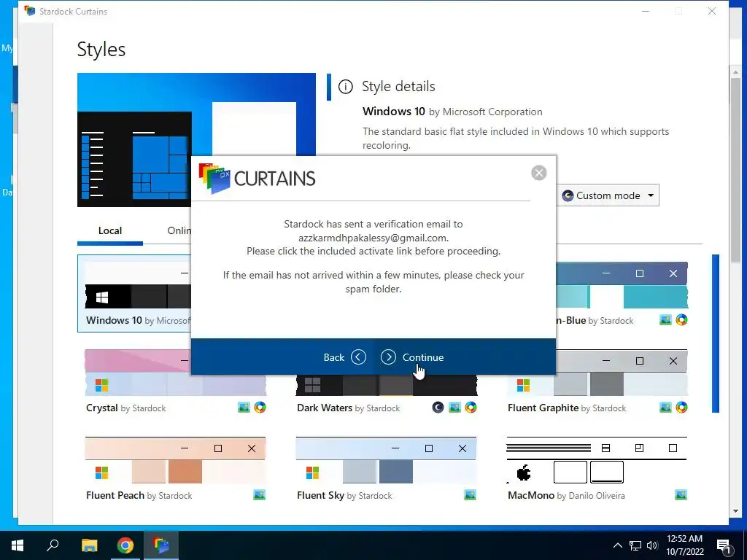The width and height of the screenshot is (747, 560).
Task: Click the dark mode icon on Dark Waters
Action: click(438, 408)
